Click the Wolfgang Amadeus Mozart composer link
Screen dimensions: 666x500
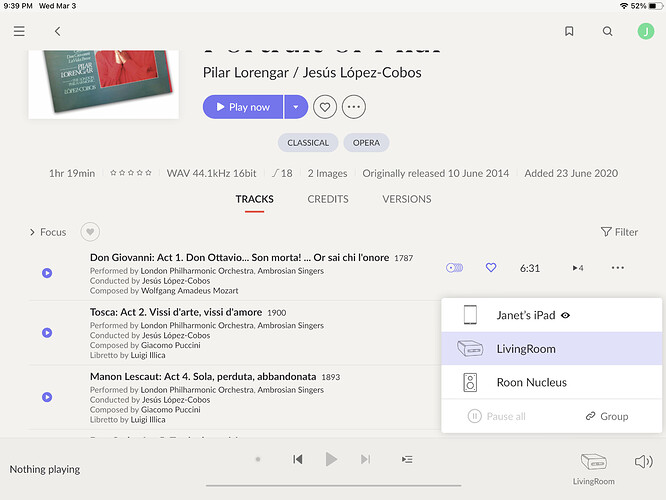tap(189, 291)
